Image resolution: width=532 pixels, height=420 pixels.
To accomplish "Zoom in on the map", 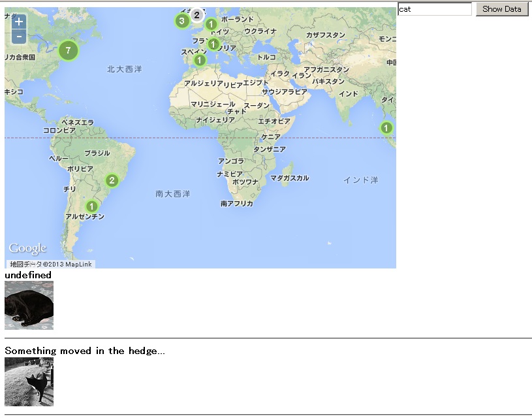I will (20, 22).
